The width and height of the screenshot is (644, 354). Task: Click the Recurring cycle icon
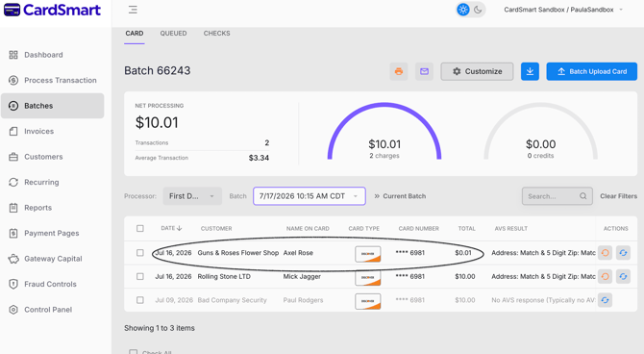(13, 182)
